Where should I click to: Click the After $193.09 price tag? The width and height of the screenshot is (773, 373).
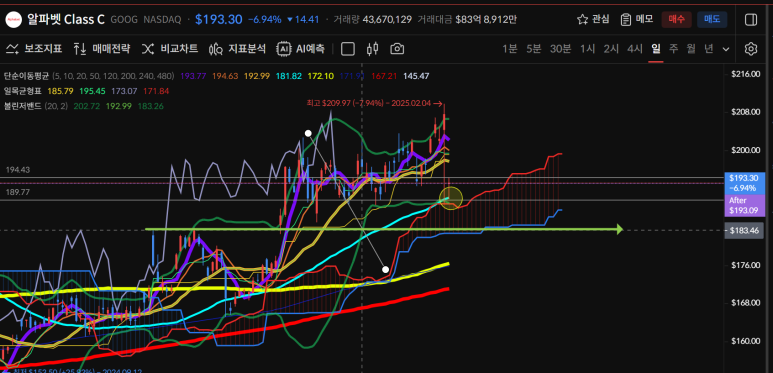(x=744, y=204)
